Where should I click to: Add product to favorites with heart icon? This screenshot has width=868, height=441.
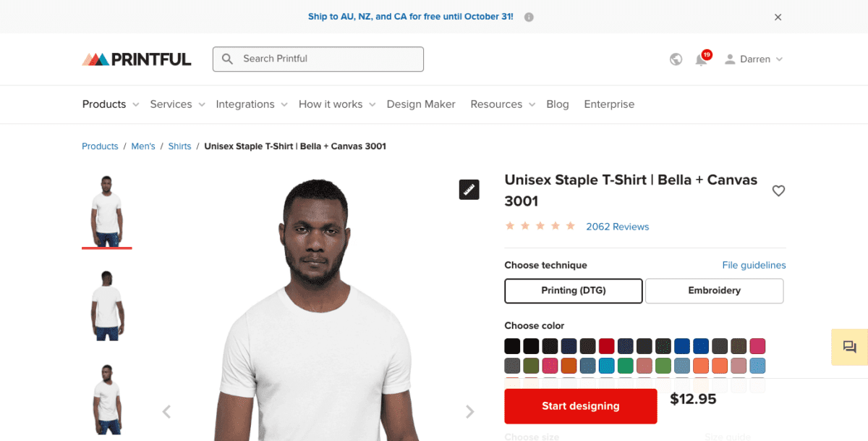778,191
